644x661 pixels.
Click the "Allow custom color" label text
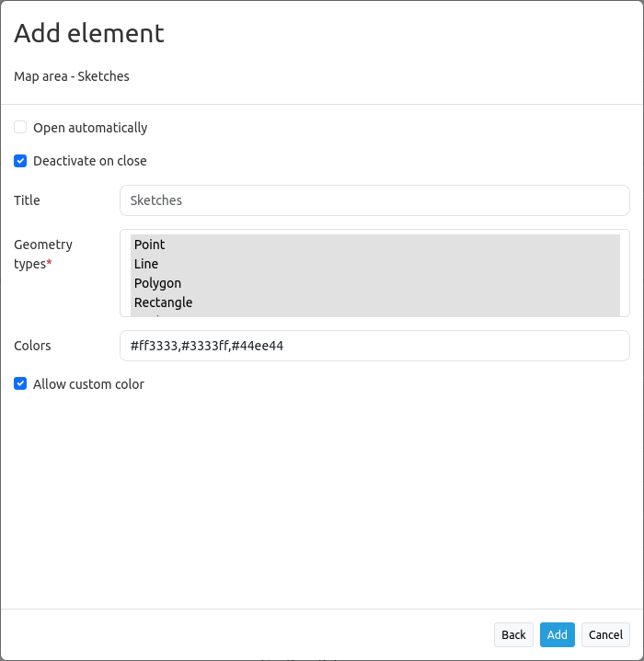click(x=88, y=384)
